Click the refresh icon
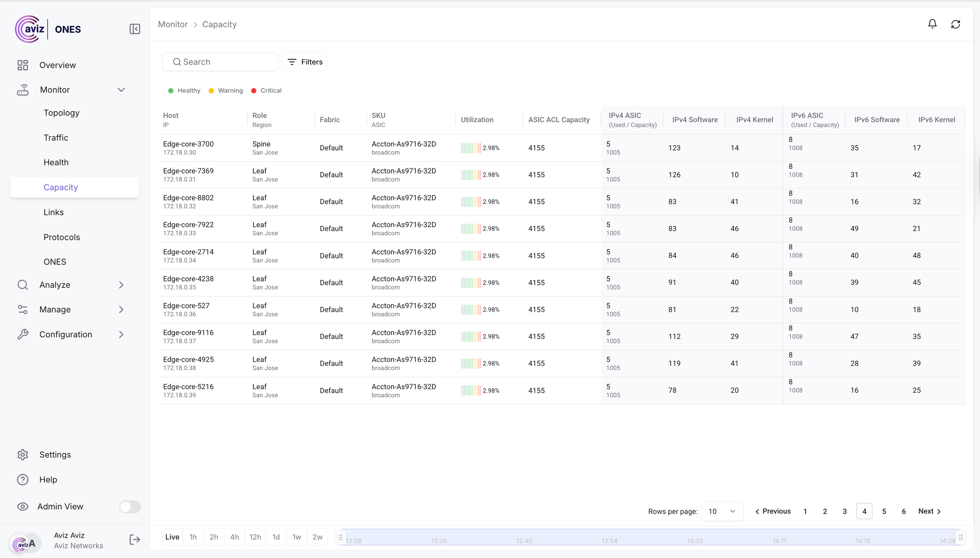 (x=955, y=24)
